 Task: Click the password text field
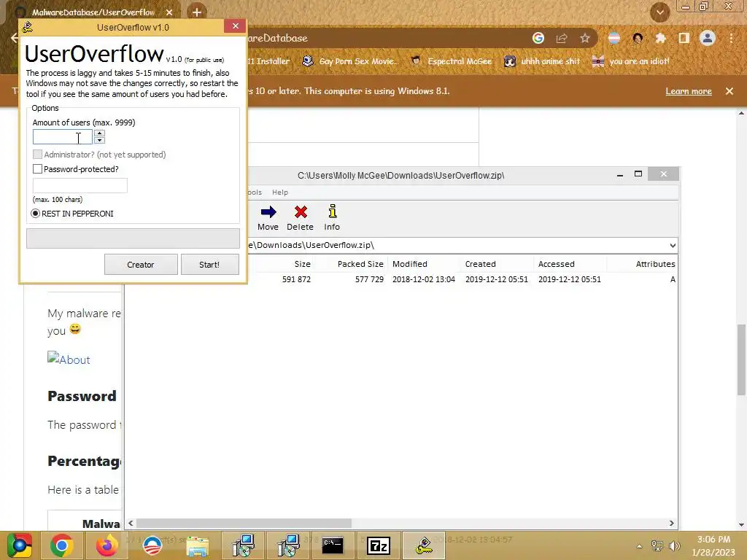click(x=80, y=185)
